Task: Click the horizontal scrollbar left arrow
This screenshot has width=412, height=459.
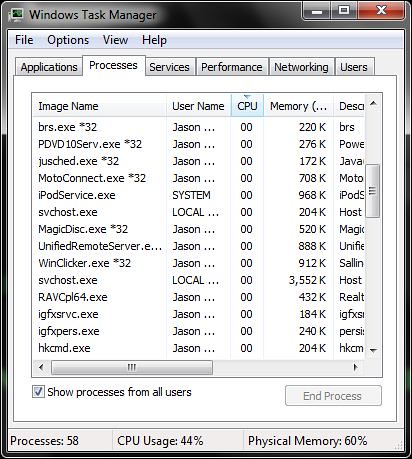Action: click(x=41, y=368)
